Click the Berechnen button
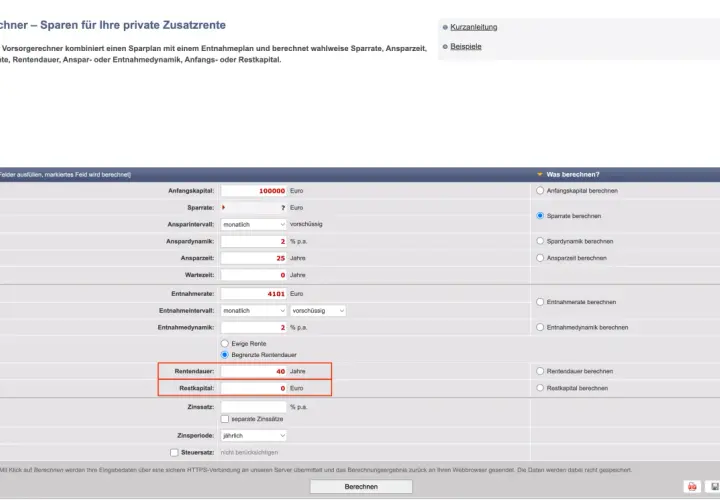This screenshot has height=500, width=720. coord(361,487)
